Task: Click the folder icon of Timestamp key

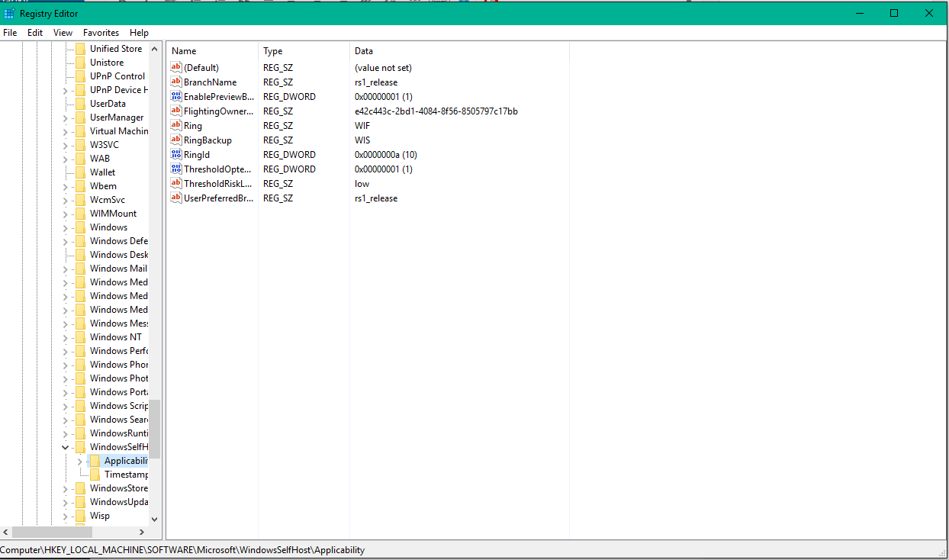Action: click(x=95, y=475)
